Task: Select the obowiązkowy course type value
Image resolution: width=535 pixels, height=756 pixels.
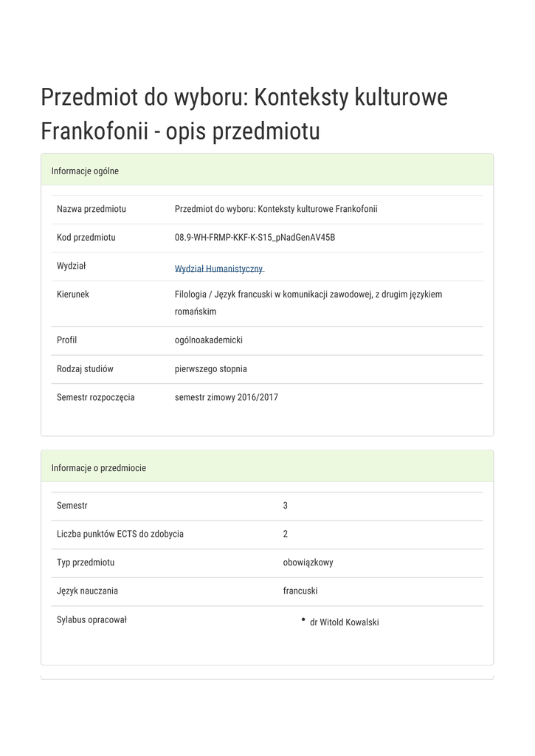Action: tap(308, 563)
